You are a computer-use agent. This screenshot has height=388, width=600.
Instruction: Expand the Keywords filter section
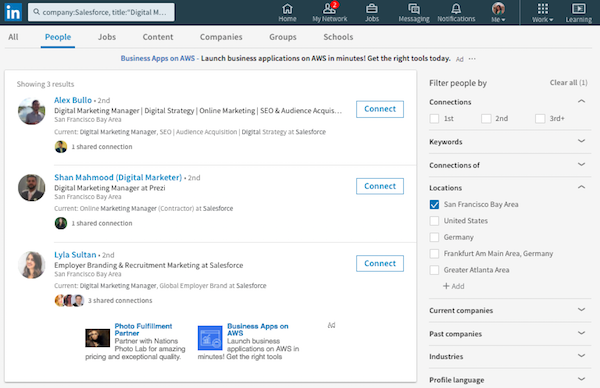[581, 141]
